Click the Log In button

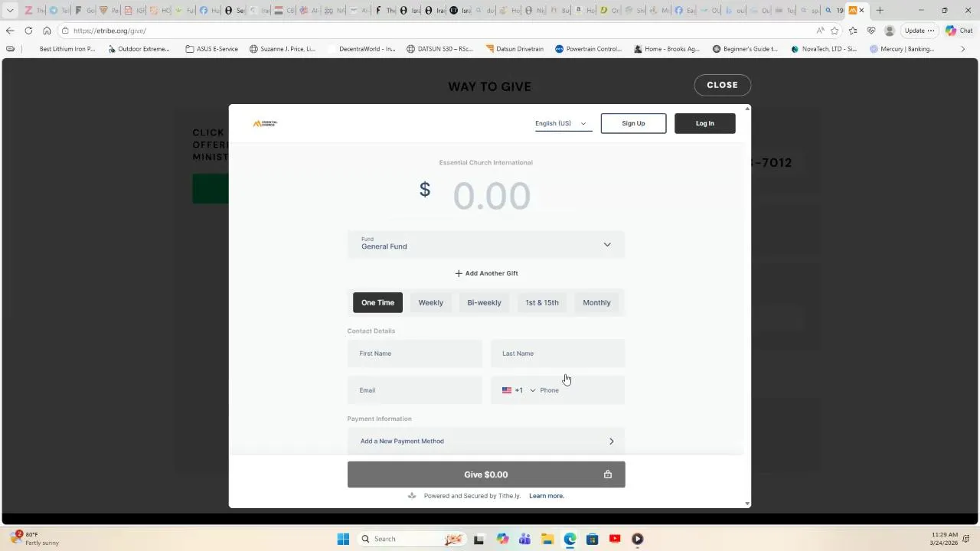tap(705, 123)
